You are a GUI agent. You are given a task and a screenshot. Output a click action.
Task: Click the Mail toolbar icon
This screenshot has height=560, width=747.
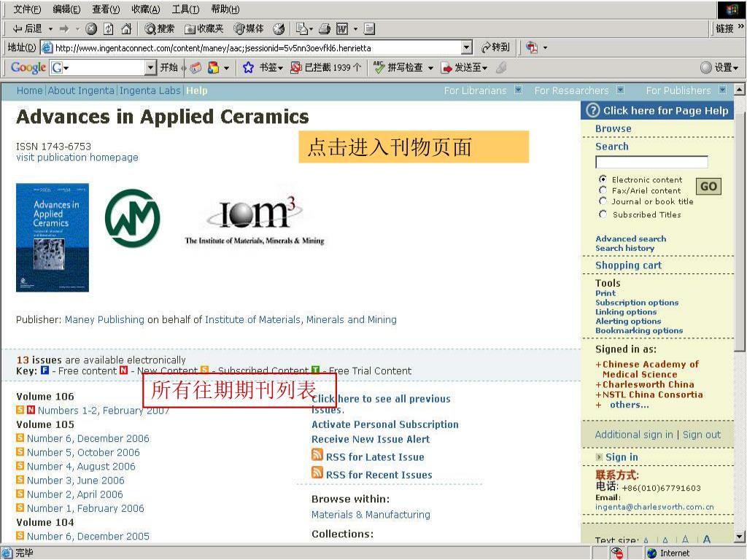point(301,29)
